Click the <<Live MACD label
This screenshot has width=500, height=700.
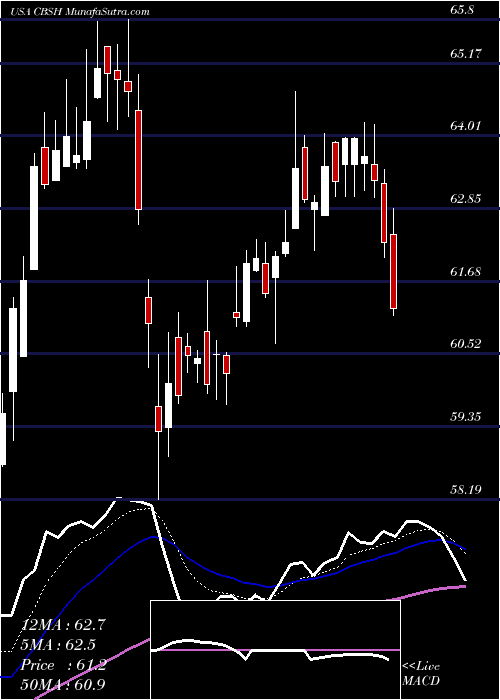pyautogui.click(x=421, y=673)
